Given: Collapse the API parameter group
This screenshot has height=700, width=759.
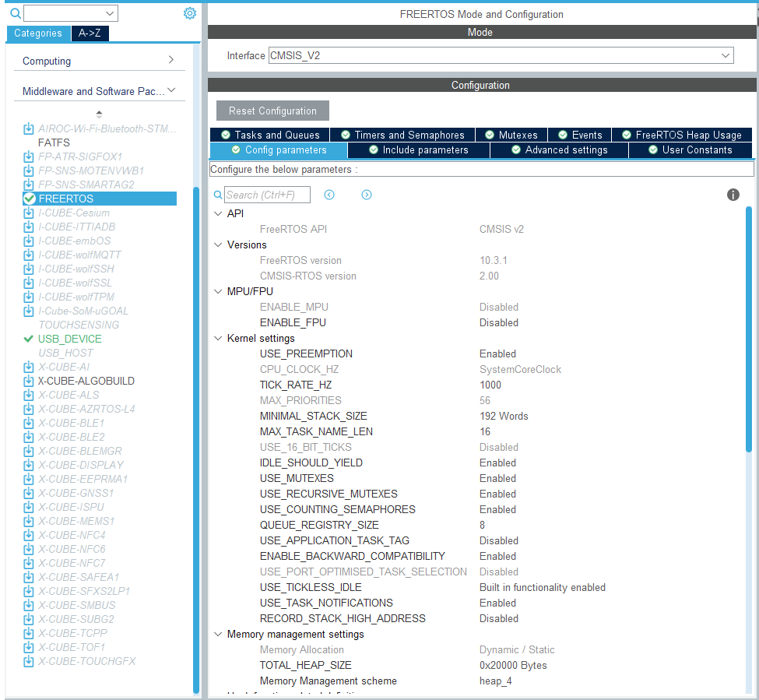Looking at the screenshot, I should pos(218,213).
